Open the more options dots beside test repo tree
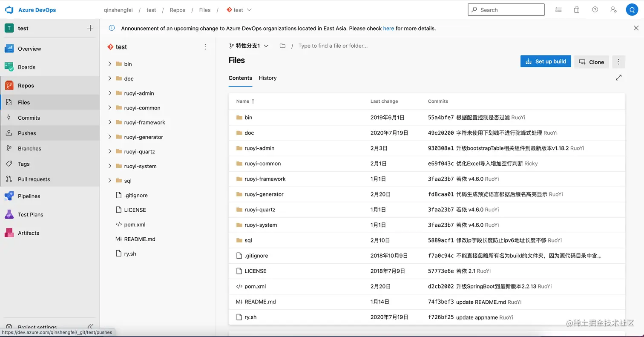Image resolution: width=644 pixels, height=337 pixels. coord(205,47)
